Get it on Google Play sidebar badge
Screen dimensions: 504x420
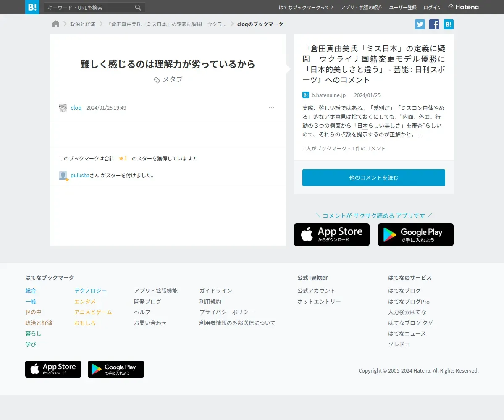coord(416,235)
